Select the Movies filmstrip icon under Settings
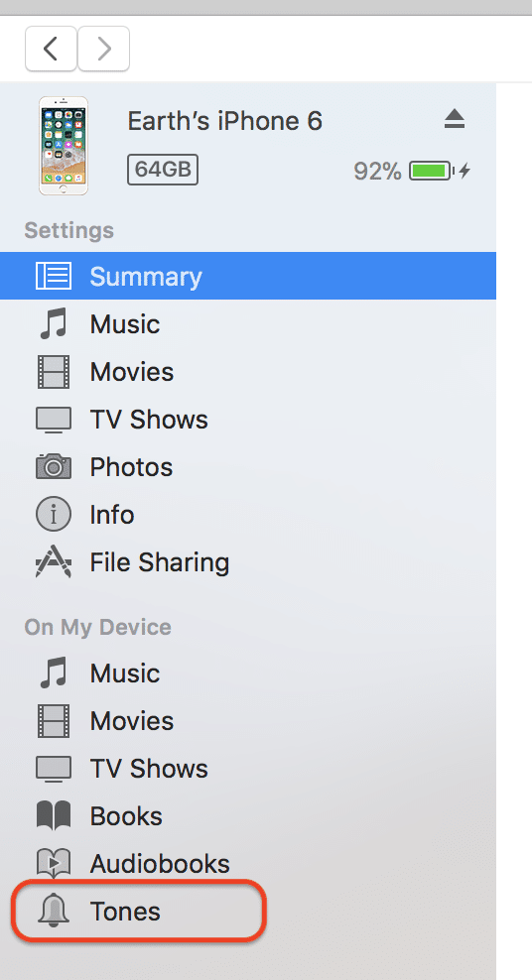Image resolution: width=532 pixels, height=980 pixels. [x=54, y=371]
